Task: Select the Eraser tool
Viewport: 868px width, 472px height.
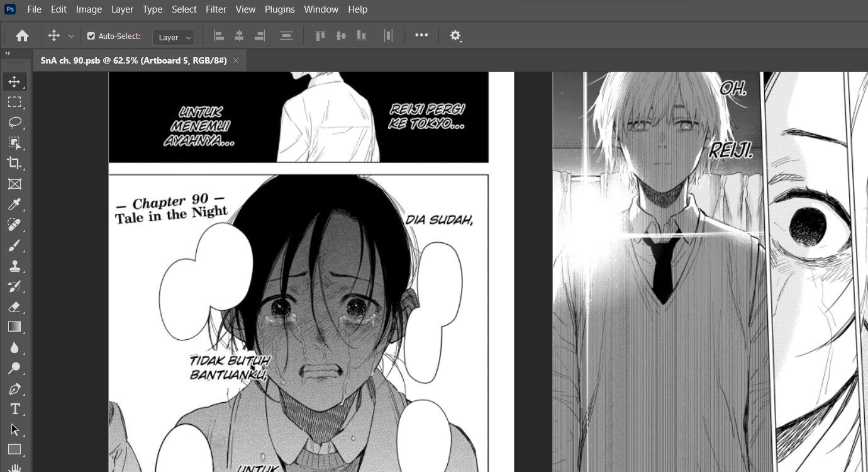Action: tap(14, 306)
